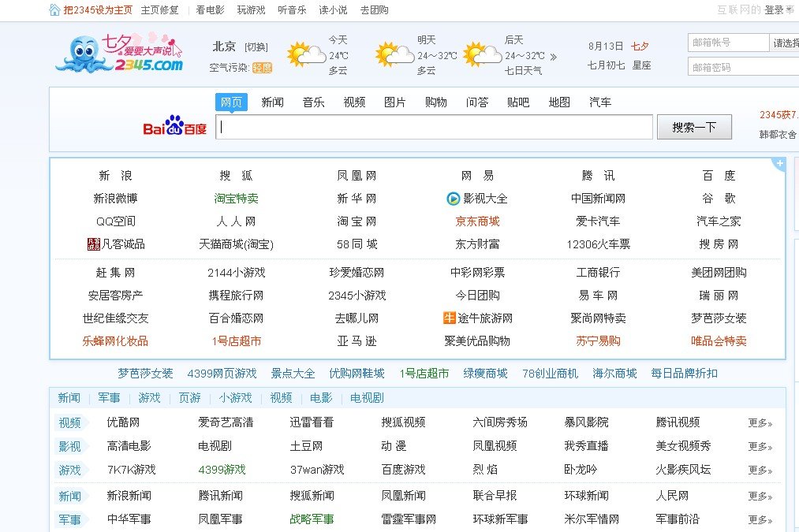The width and height of the screenshot is (799, 532).
Task: Click the house icon beside 把2345设为主页
Action: 54,9
